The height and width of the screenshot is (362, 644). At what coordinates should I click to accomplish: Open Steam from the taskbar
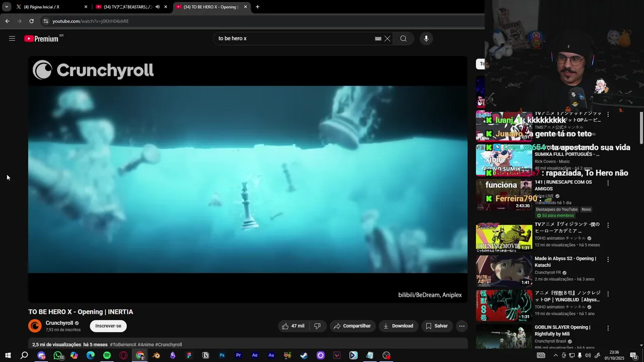[304, 355]
